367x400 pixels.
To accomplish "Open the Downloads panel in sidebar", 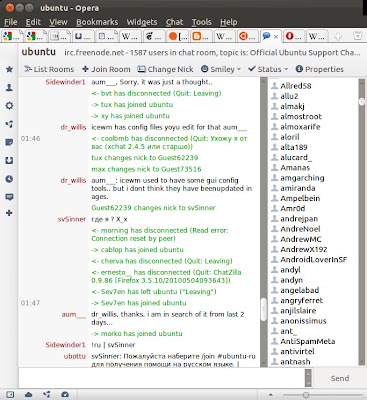I will (x=9, y=161).
